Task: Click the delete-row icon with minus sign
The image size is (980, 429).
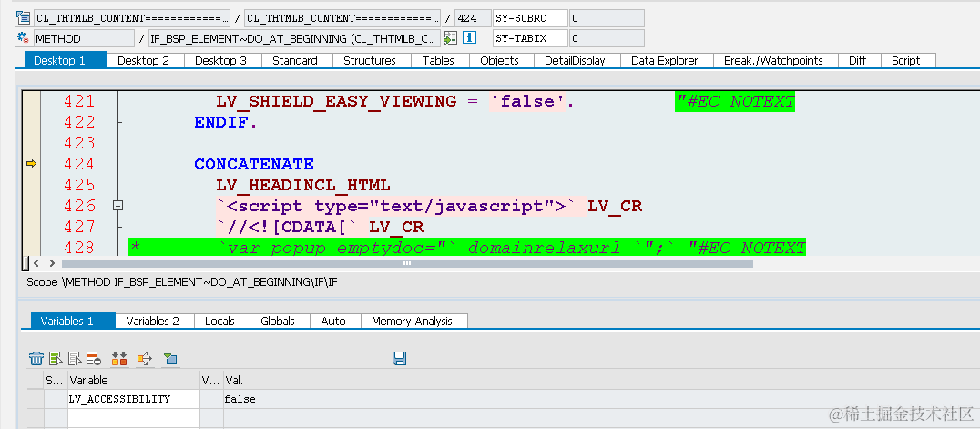Action: click(x=94, y=358)
